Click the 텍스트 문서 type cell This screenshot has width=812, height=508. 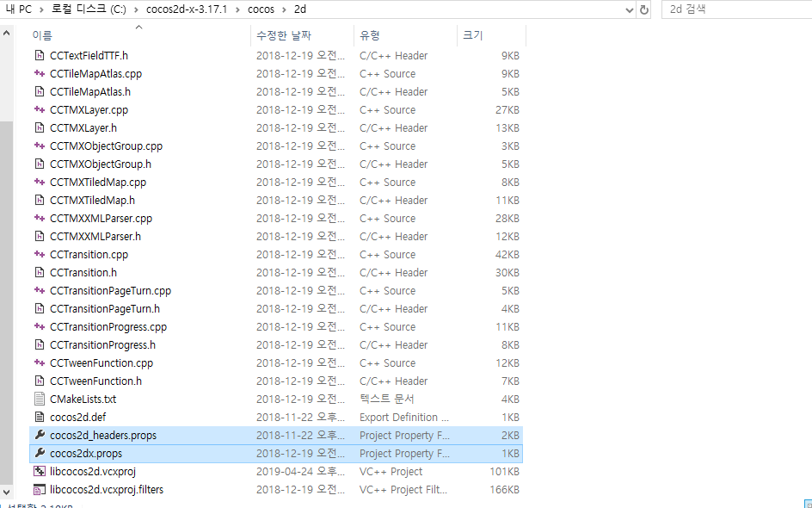point(387,400)
